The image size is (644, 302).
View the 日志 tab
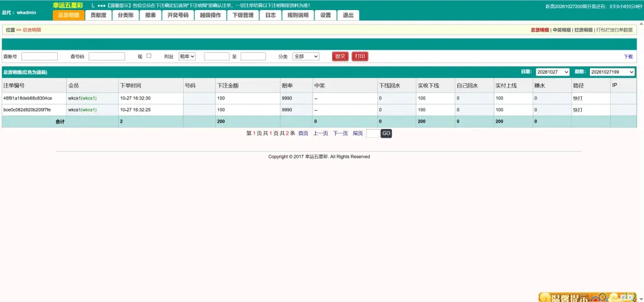(270, 15)
